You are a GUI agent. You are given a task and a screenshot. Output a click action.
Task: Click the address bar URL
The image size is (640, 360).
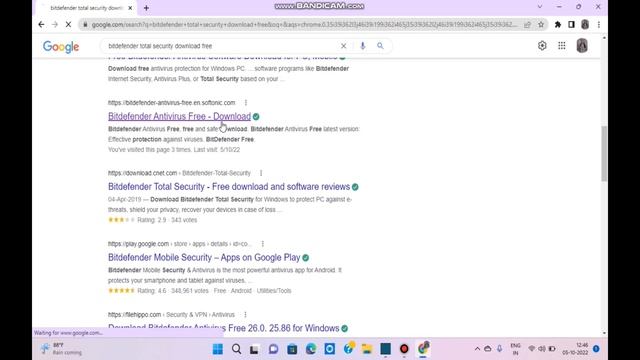click(x=304, y=24)
